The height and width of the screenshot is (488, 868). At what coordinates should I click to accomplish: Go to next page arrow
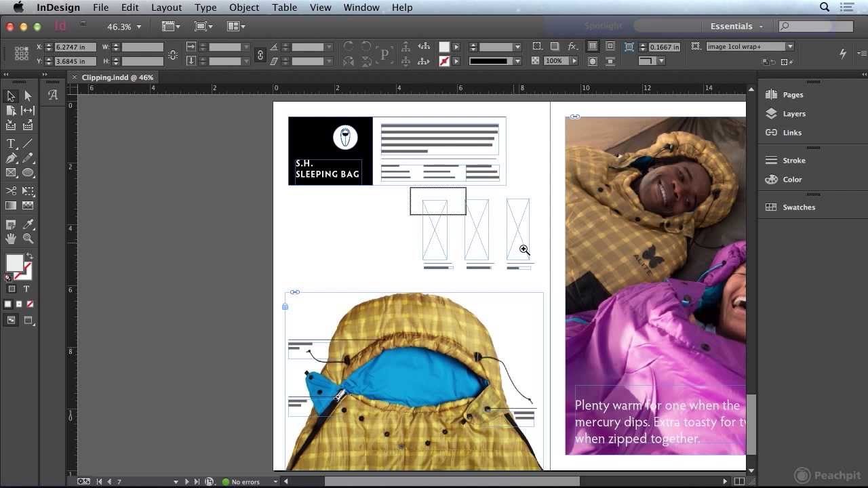187,482
